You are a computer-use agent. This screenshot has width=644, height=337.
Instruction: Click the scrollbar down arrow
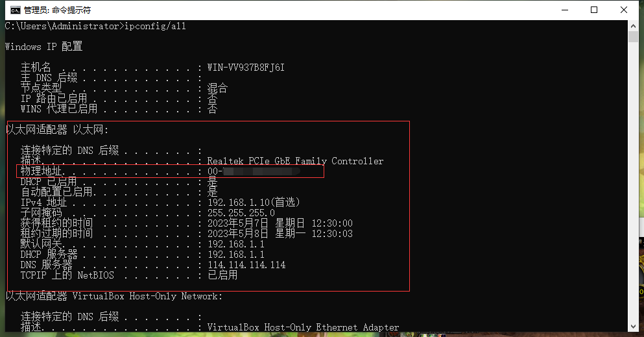[x=633, y=327]
